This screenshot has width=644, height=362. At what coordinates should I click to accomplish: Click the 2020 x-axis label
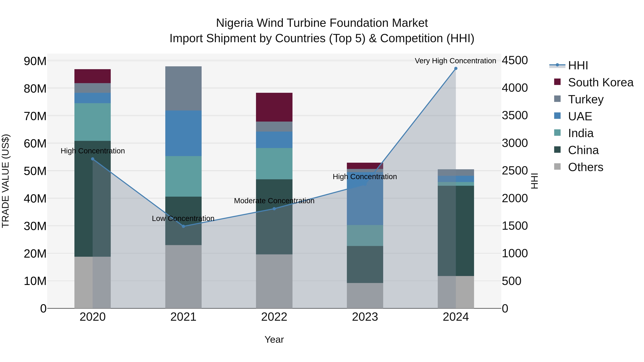(x=92, y=317)
